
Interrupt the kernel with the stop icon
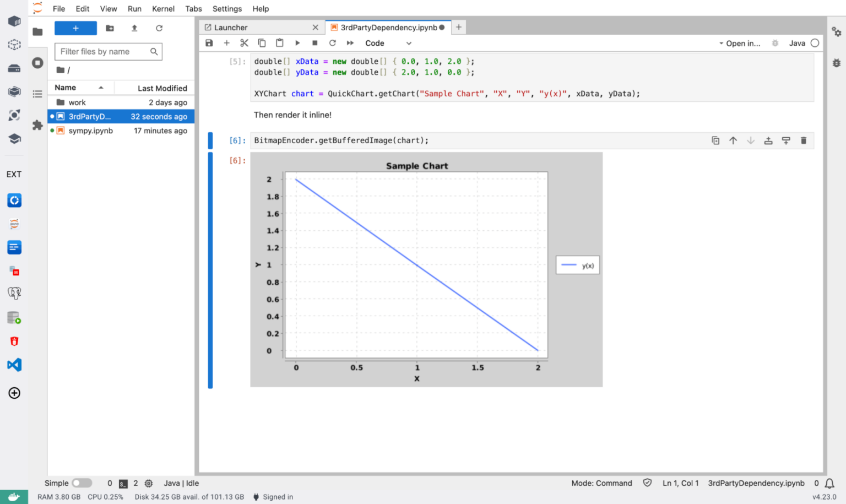(315, 43)
